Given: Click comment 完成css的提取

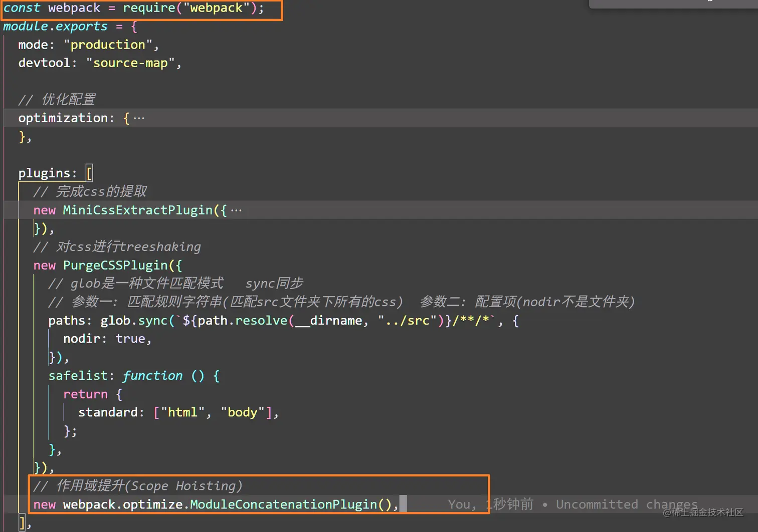Looking at the screenshot, I should click(x=90, y=191).
